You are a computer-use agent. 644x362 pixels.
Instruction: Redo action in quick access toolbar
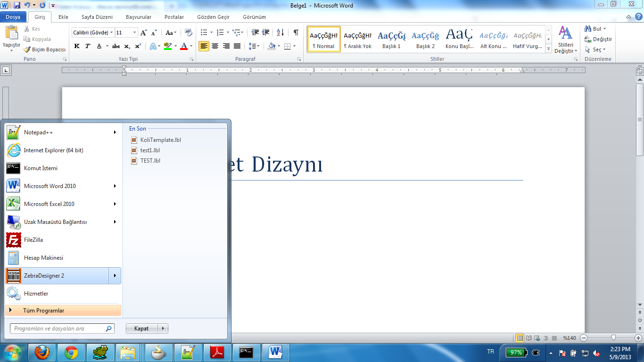[42, 5]
